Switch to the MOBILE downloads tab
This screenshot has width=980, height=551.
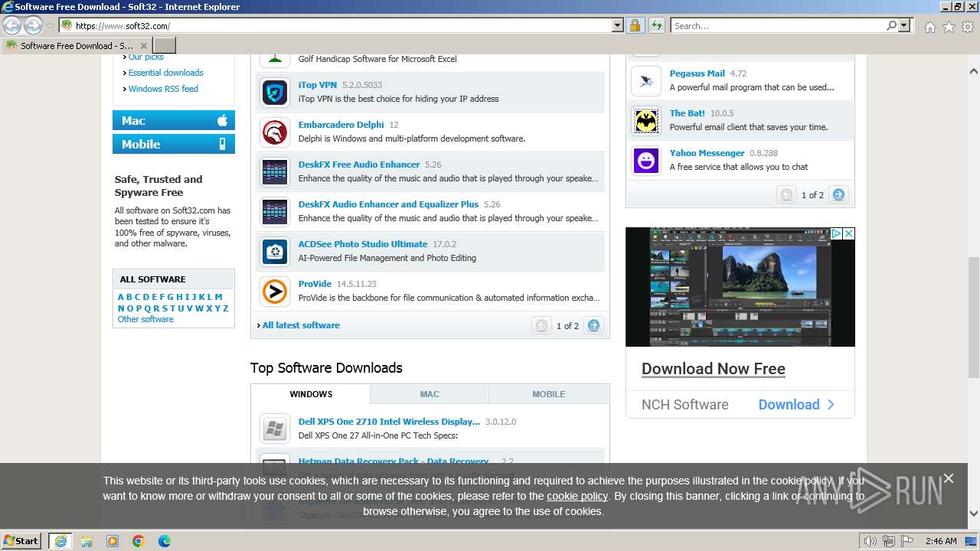coord(548,394)
